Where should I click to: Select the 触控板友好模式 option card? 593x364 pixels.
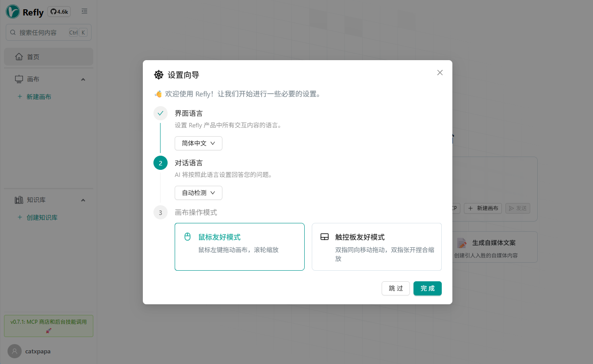377,247
